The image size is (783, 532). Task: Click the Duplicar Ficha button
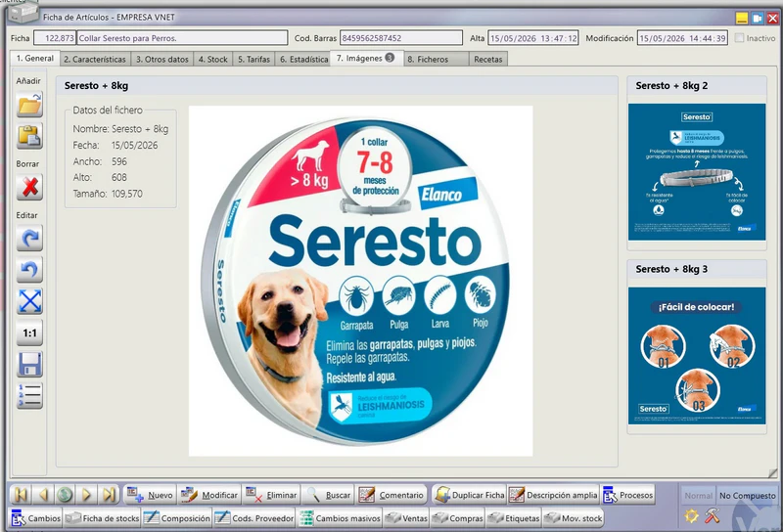(x=470, y=495)
